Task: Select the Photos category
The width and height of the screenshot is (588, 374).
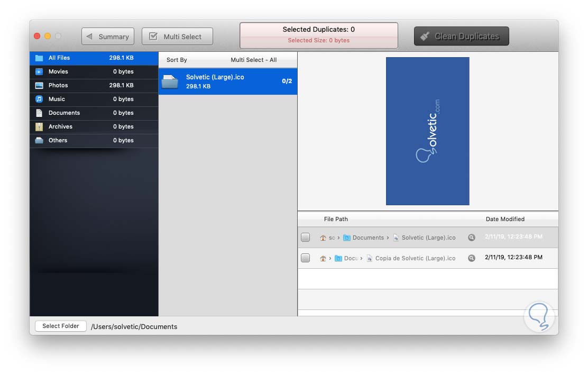Action: 94,86
